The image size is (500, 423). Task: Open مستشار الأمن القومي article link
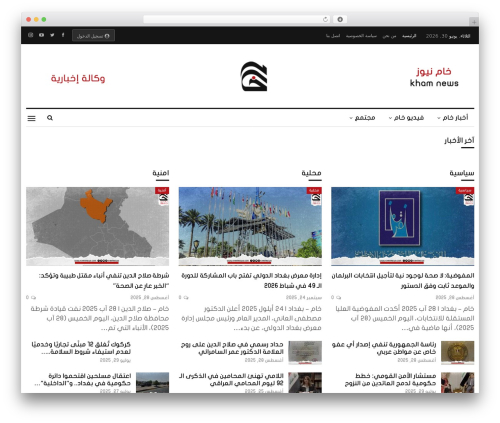click(x=390, y=380)
